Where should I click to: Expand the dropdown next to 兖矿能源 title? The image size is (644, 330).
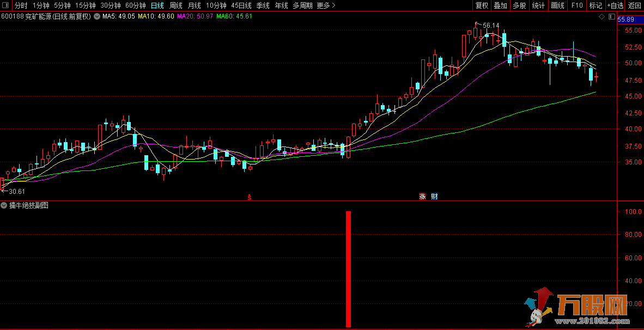point(97,16)
